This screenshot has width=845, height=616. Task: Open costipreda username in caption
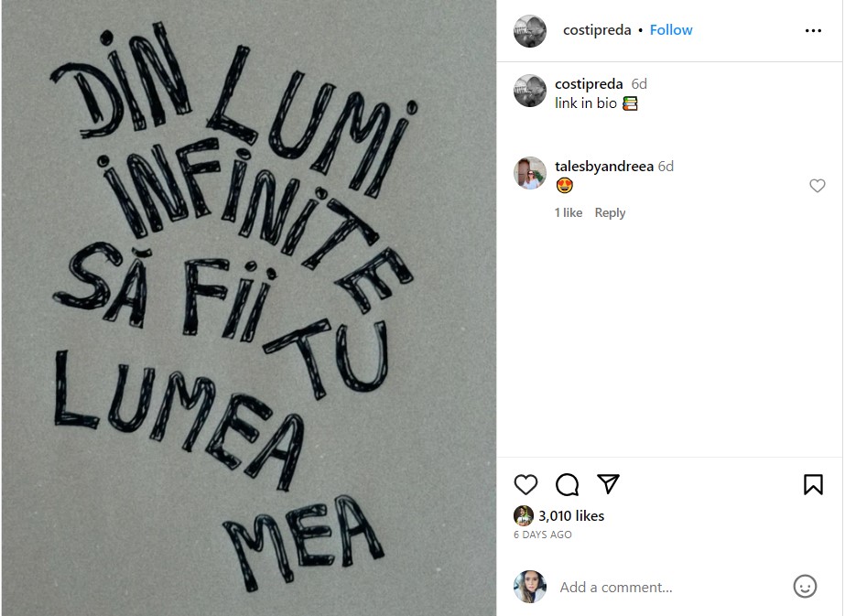pos(589,84)
